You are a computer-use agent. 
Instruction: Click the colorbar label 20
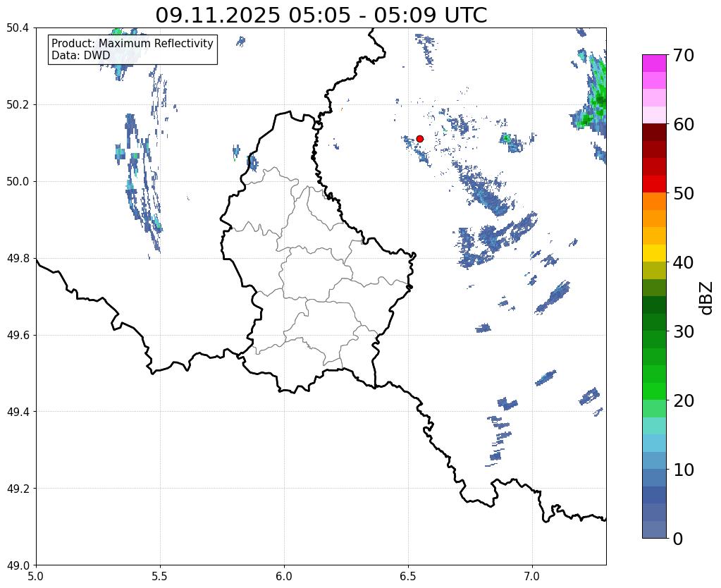click(x=684, y=400)
